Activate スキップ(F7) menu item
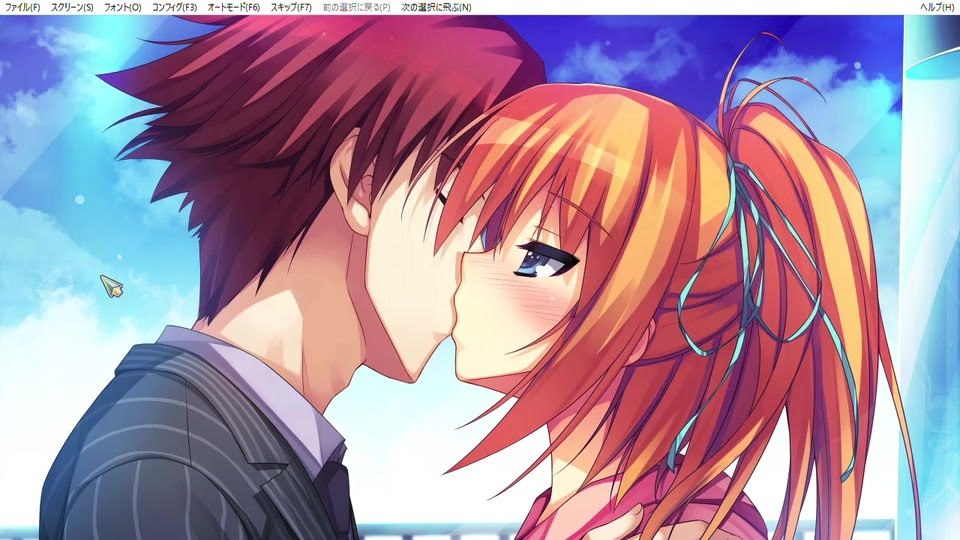This screenshot has width=960, height=540. click(291, 7)
